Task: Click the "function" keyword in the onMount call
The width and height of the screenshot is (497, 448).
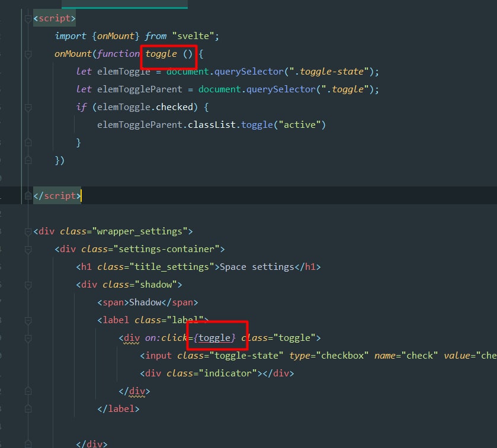Action: click(x=118, y=54)
